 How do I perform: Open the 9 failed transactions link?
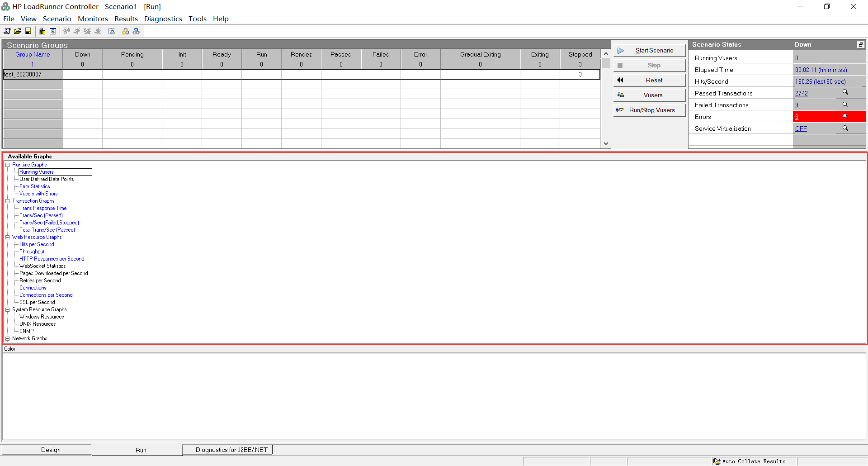797,105
